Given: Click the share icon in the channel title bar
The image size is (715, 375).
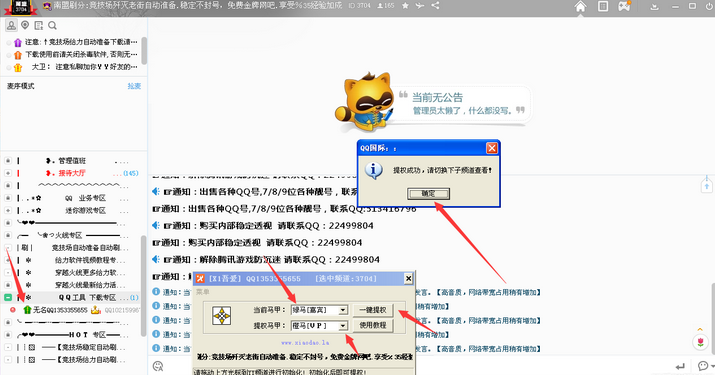Looking at the screenshot, I should tap(435, 6).
